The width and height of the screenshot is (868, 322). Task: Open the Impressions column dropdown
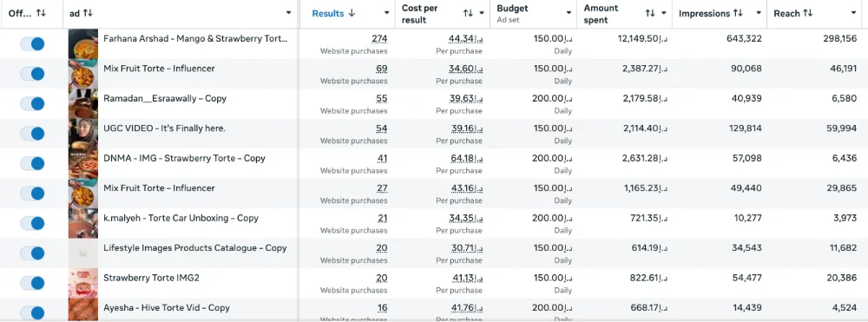click(x=759, y=13)
